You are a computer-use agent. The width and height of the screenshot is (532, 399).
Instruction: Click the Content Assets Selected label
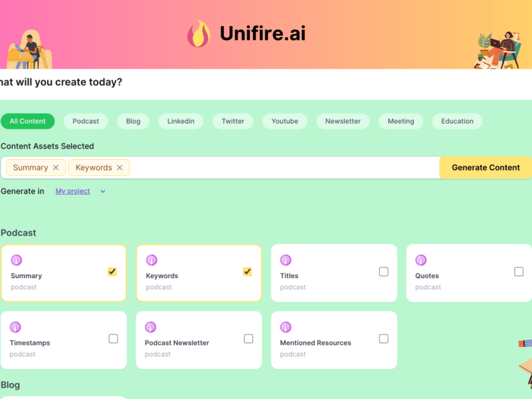point(47,146)
